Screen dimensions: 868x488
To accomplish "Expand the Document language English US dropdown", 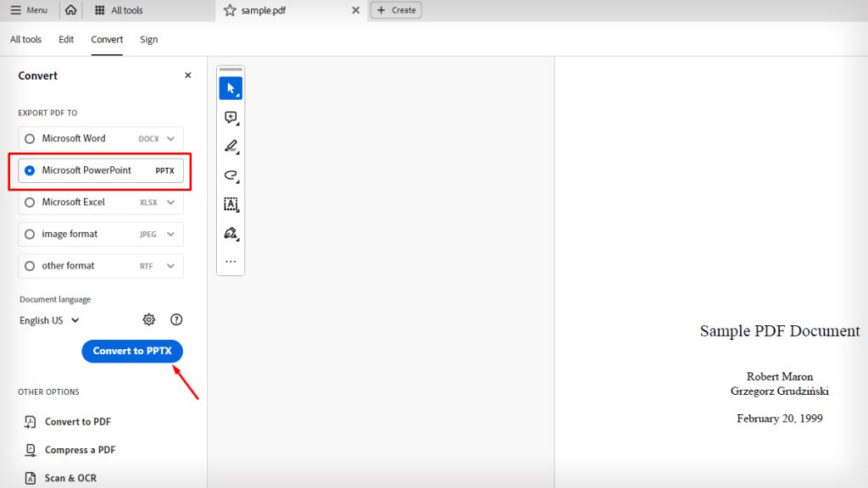I will pyautogui.click(x=48, y=319).
